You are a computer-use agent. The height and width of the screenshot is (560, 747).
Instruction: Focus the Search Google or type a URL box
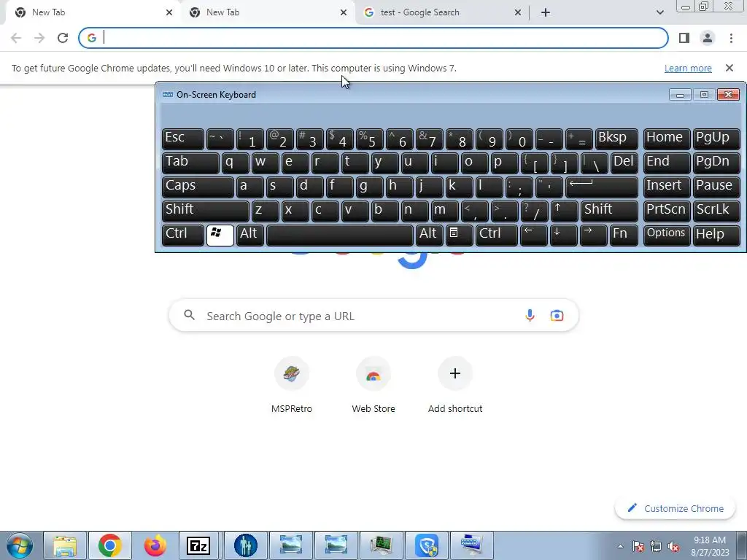pyautogui.click(x=373, y=316)
